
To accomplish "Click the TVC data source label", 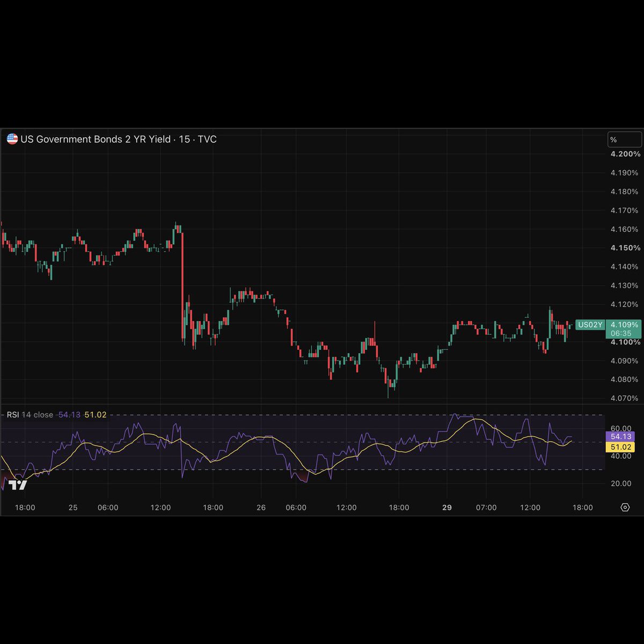I will click(207, 139).
